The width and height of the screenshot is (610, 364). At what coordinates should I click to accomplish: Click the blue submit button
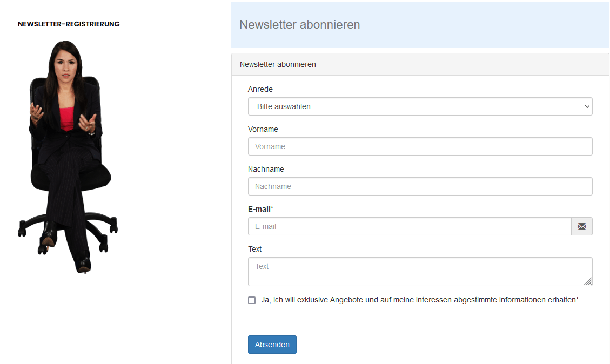coord(272,344)
